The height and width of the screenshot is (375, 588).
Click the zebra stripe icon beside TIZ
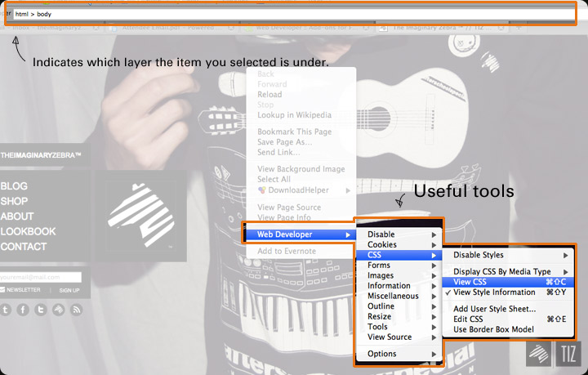[539, 353]
